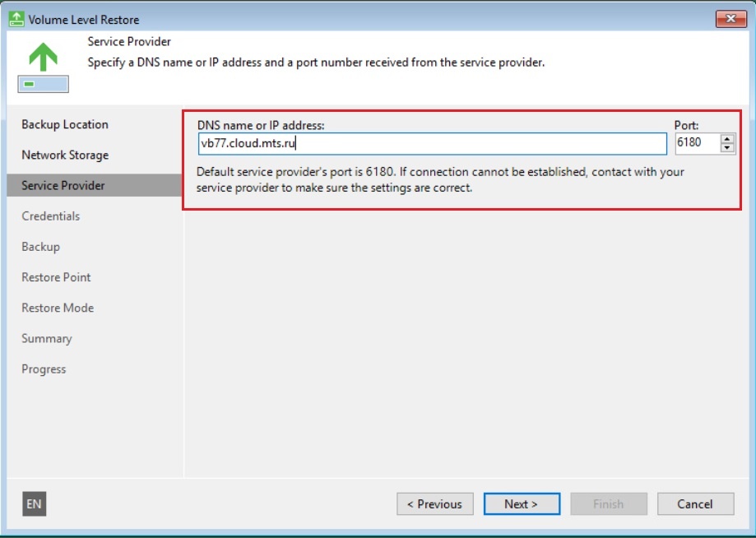
Task: Select the Credentials step in sidebar
Action: click(x=51, y=216)
